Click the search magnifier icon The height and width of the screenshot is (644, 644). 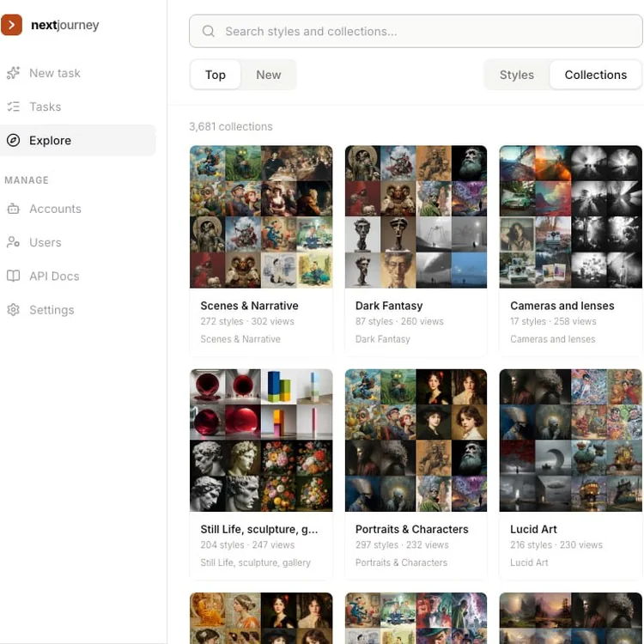209,31
